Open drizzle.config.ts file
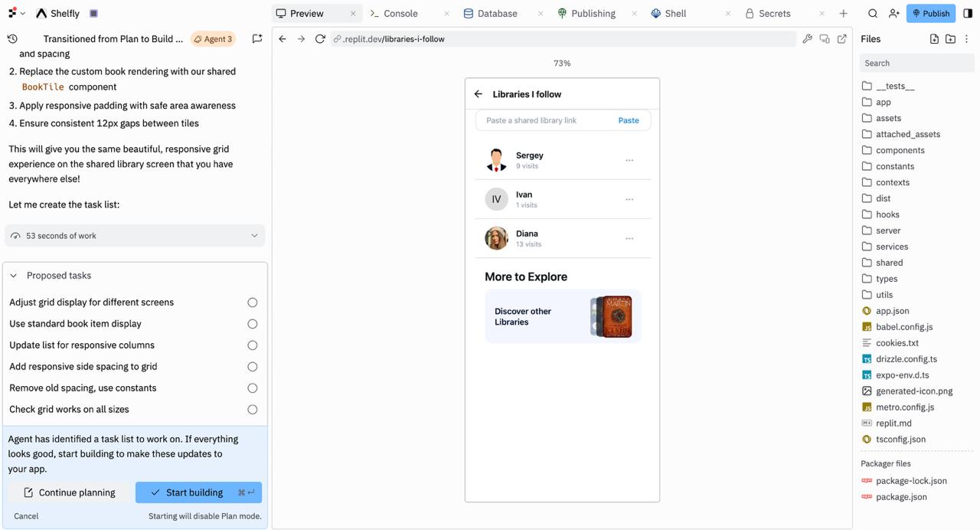 tap(906, 359)
